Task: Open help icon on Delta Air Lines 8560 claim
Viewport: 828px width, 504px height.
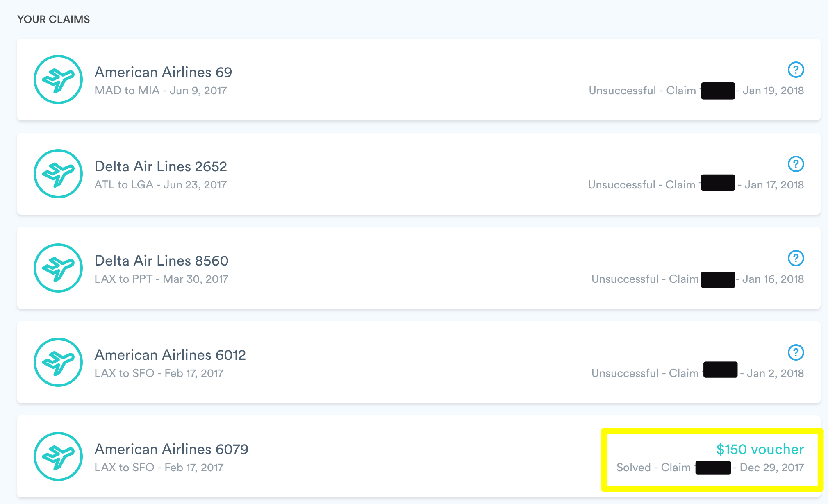Action: tap(796, 258)
